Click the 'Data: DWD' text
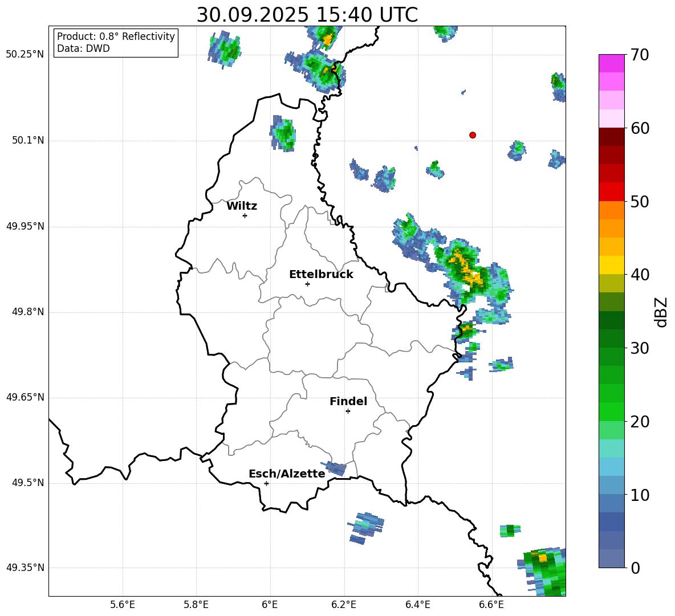The image size is (675, 616). click(83, 48)
